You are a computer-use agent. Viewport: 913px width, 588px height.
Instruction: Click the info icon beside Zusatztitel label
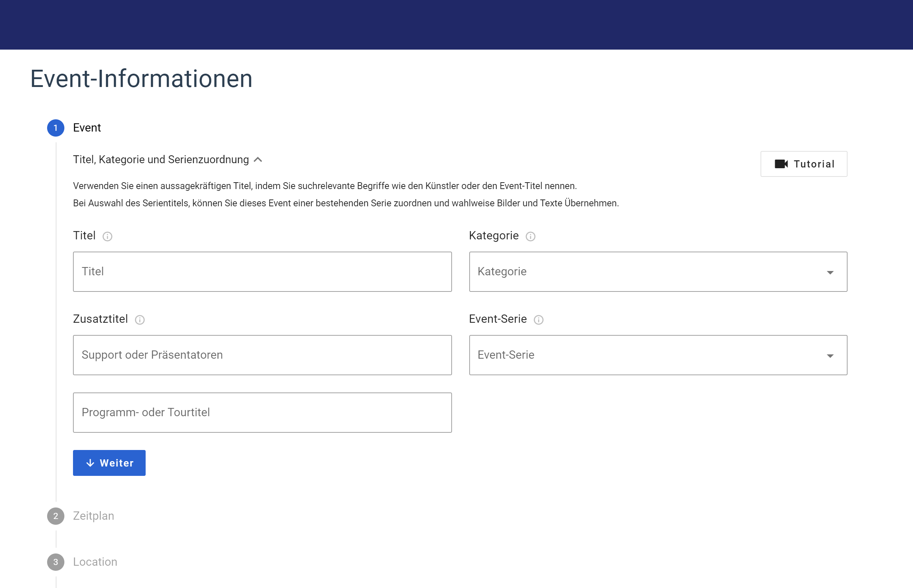(x=140, y=320)
